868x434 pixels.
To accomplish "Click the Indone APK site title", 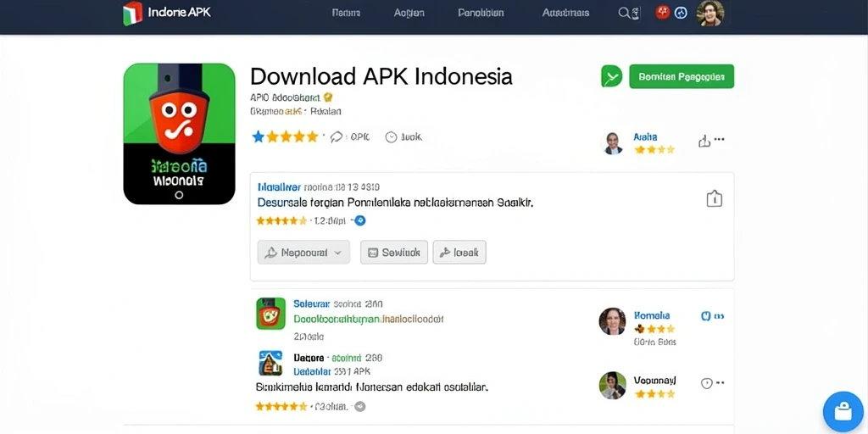I will coord(180,12).
